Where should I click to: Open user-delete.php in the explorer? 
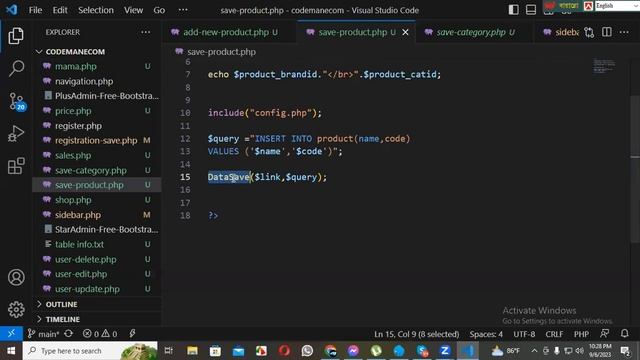click(x=85, y=259)
